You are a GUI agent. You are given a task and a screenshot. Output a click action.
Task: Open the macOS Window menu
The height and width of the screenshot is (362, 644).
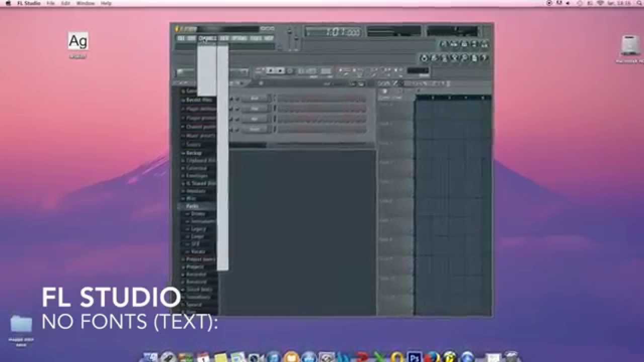pos(85,3)
